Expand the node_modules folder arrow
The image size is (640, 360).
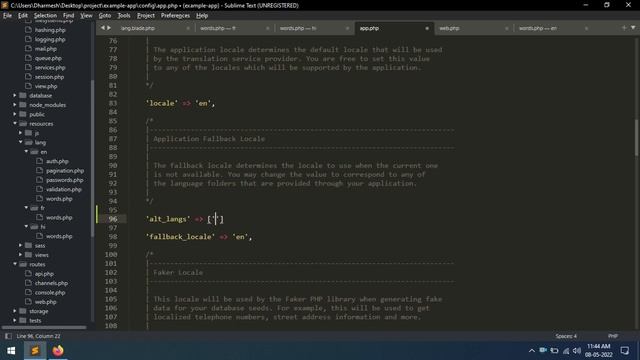click(x=15, y=105)
